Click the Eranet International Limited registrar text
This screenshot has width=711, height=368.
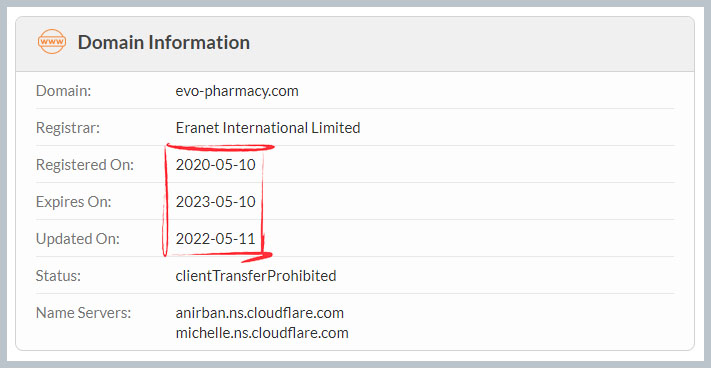tap(268, 128)
